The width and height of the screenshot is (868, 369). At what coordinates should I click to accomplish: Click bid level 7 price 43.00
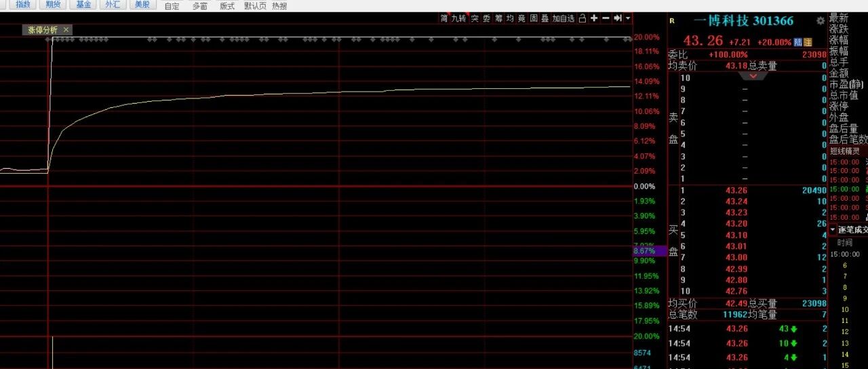pyautogui.click(x=736, y=258)
